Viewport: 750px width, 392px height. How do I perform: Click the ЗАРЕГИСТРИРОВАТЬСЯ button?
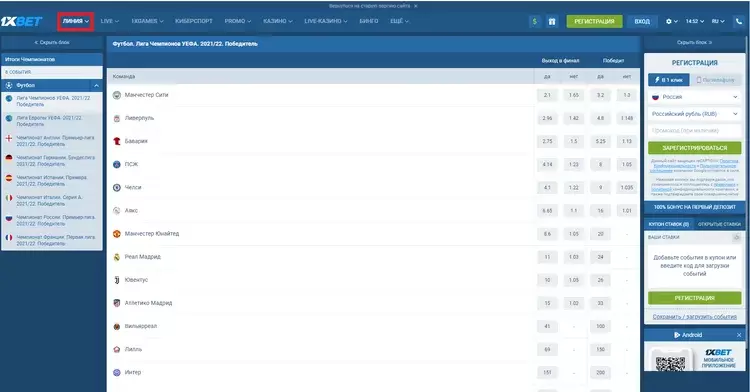[x=695, y=148]
